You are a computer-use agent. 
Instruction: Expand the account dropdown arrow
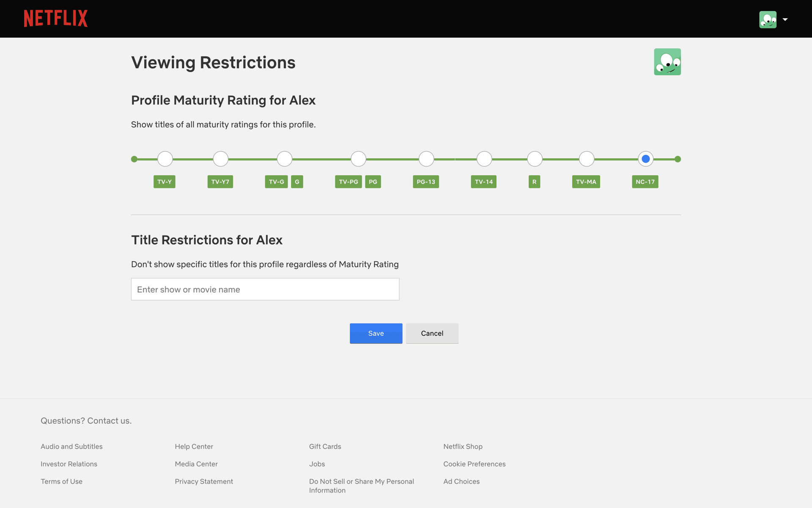(785, 19)
